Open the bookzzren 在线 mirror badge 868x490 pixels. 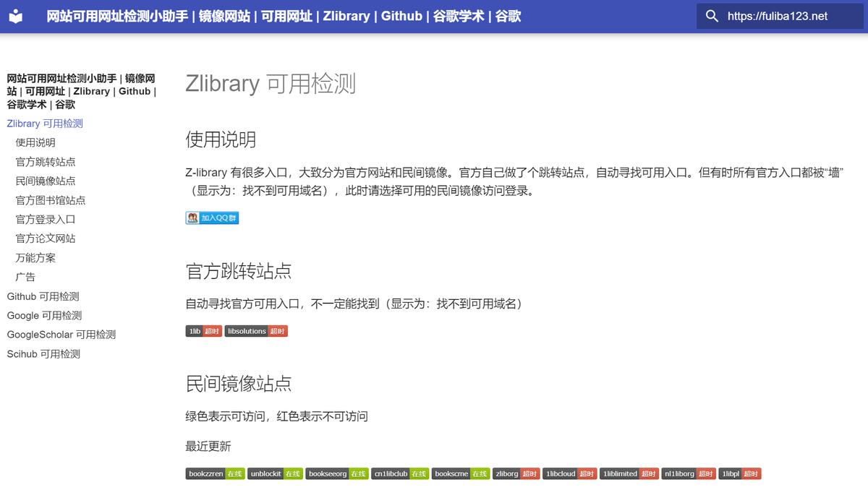(x=216, y=474)
